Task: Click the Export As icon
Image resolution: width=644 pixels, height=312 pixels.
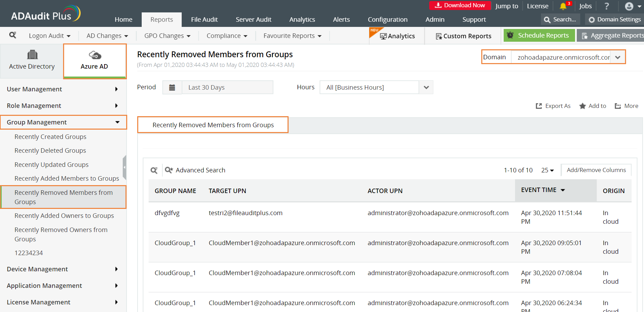Action: click(x=539, y=106)
